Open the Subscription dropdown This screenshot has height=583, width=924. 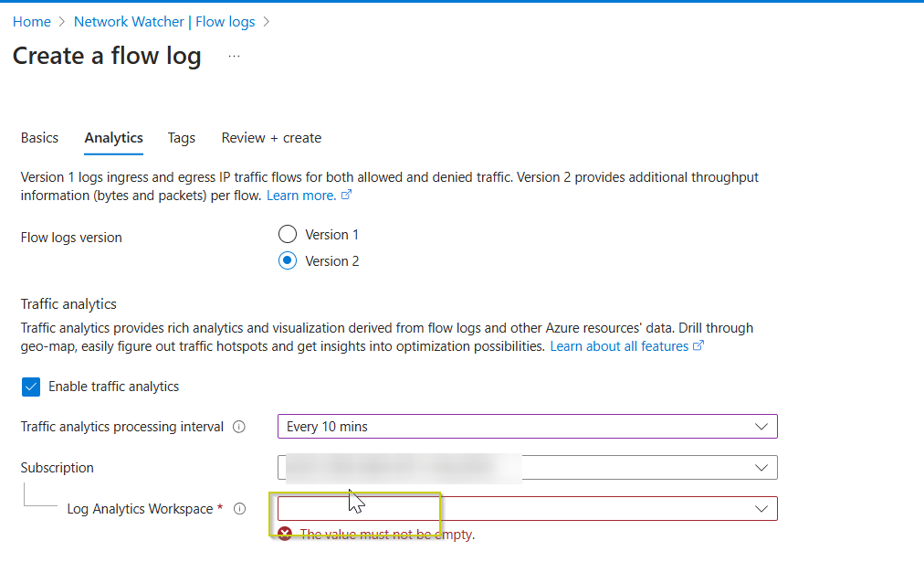click(x=527, y=468)
